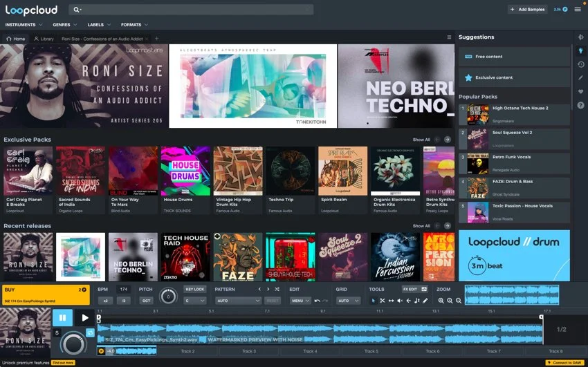The image size is (588, 367).
Task: Open the House Drums pack thumbnail
Action: pos(185,171)
